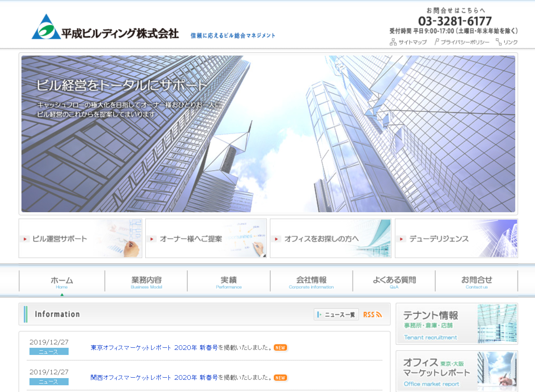535x392 pixels.
Task: Click the privacy policy icon beside プライバシーポリシー
Action: [437, 42]
